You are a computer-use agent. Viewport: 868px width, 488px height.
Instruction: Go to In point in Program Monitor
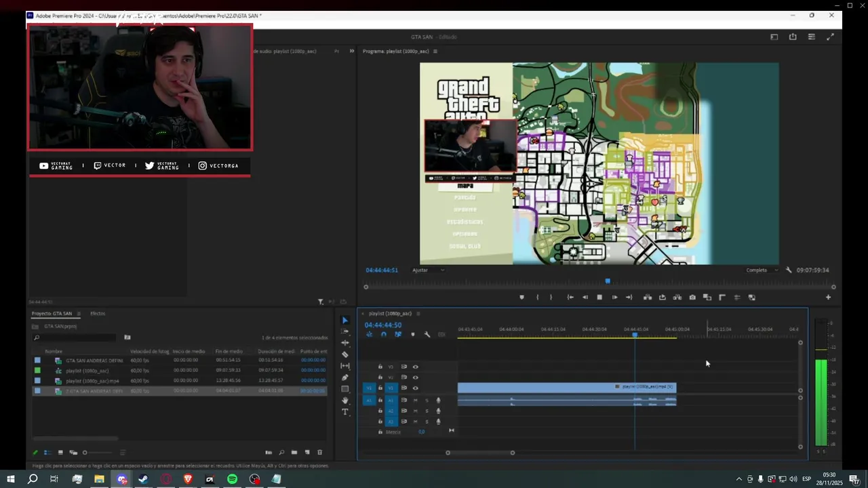point(570,297)
